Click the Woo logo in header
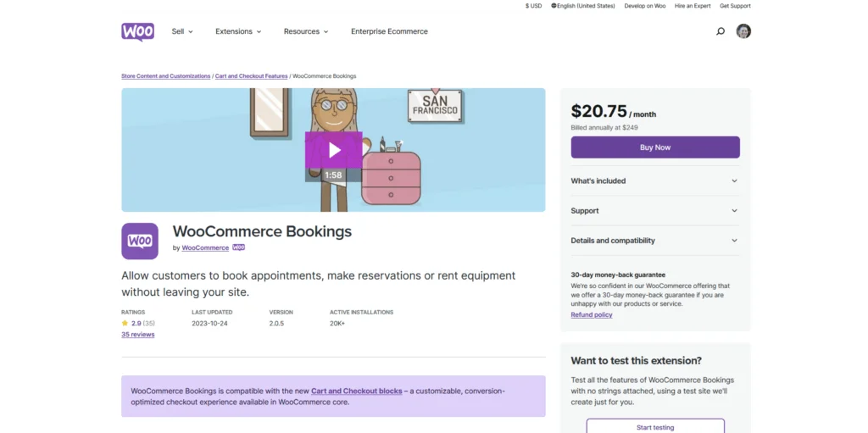Viewport: 868px width, 433px height. (138, 31)
